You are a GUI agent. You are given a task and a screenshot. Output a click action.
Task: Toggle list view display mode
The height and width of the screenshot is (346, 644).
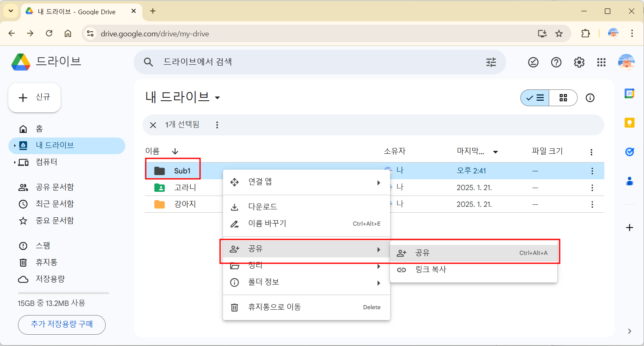[535, 97]
